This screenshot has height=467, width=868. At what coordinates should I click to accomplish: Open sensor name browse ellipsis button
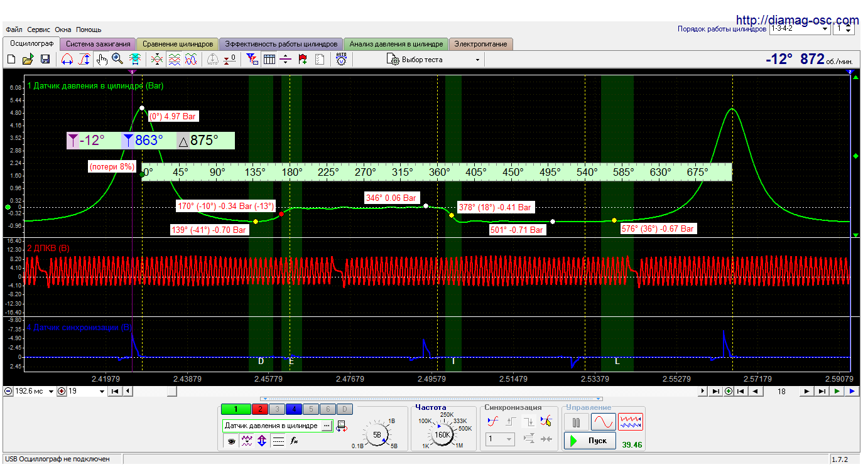tap(326, 426)
